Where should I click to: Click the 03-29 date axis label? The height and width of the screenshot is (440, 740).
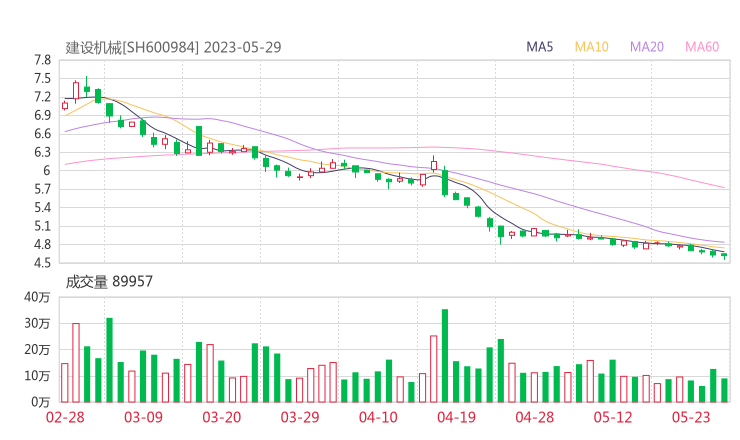(300, 417)
